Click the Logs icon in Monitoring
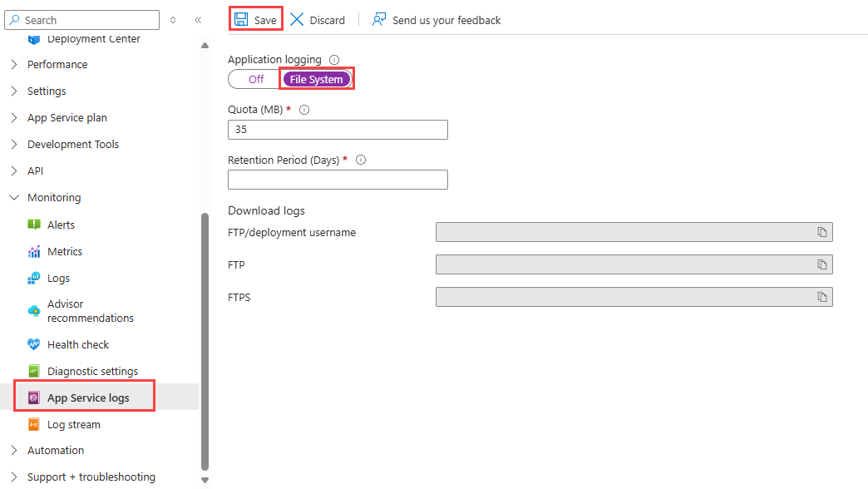This screenshot has height=489, width=868. (35, 277)
